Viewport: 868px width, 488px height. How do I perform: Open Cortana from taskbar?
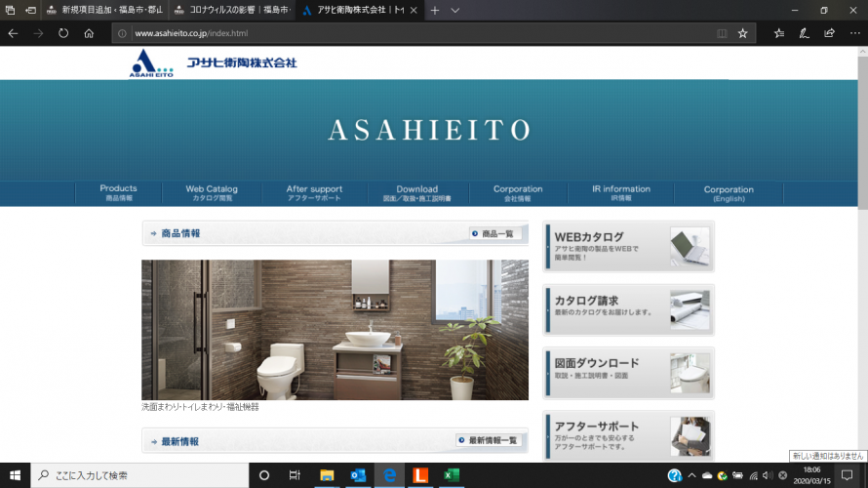(264, 475)
